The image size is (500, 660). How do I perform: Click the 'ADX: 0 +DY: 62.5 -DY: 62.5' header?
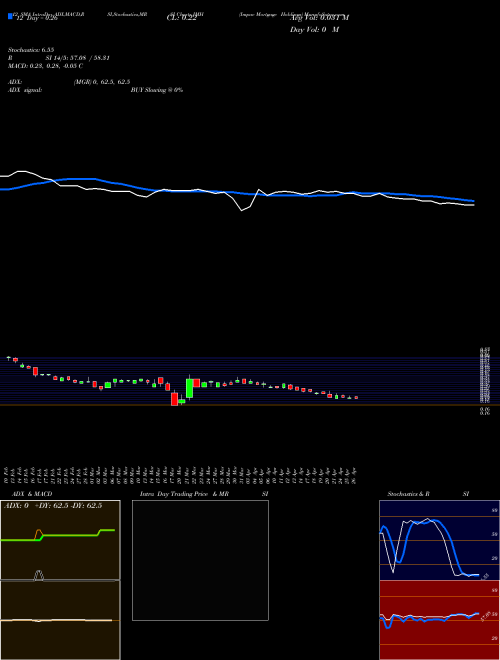[53, 506]
